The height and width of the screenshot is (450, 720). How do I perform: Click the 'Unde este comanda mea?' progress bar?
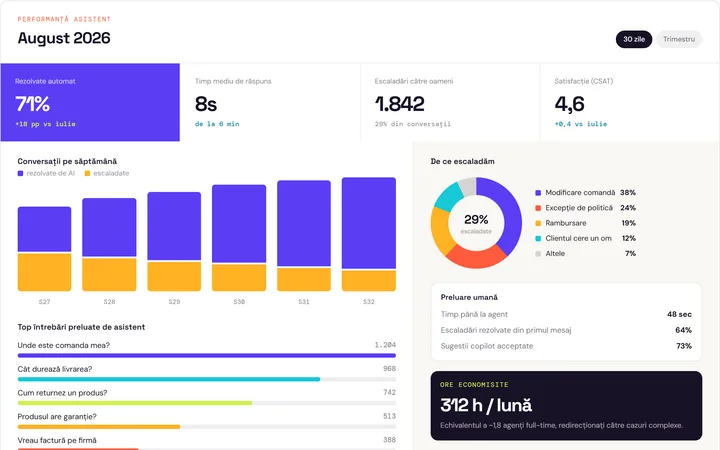pos(207,355)
